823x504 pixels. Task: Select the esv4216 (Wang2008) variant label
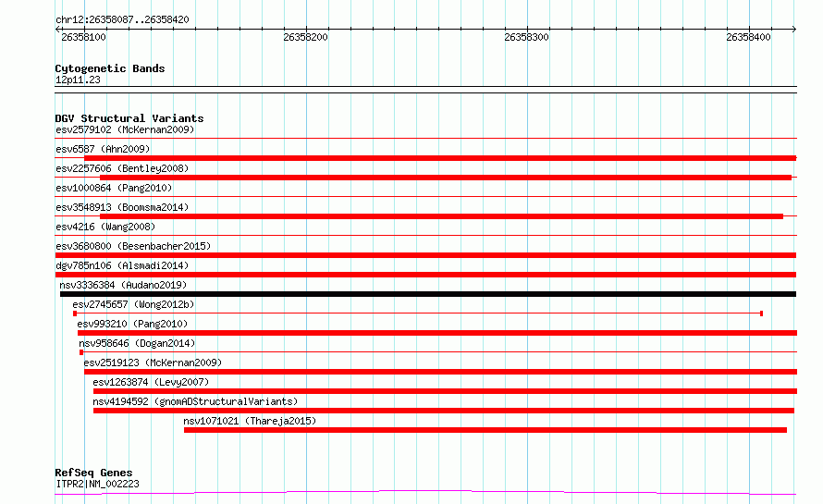click(x=105, y=227)
